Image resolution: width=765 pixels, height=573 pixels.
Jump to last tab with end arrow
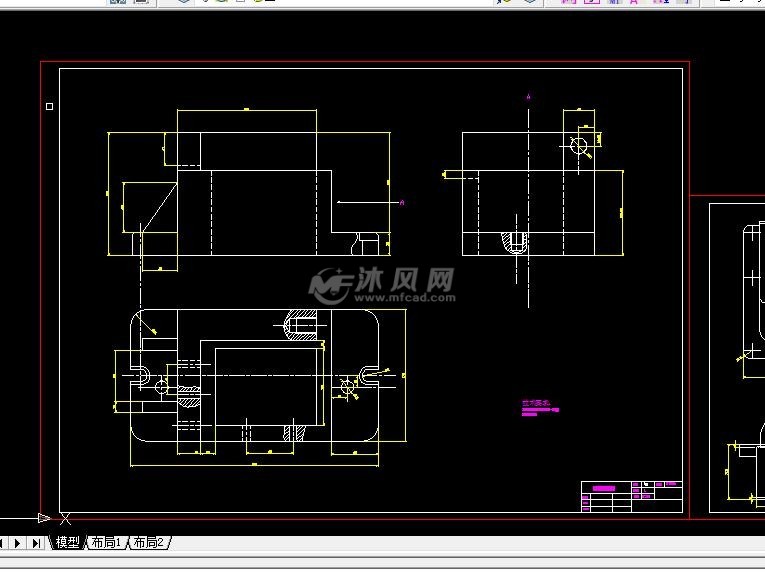pos(36,543)
